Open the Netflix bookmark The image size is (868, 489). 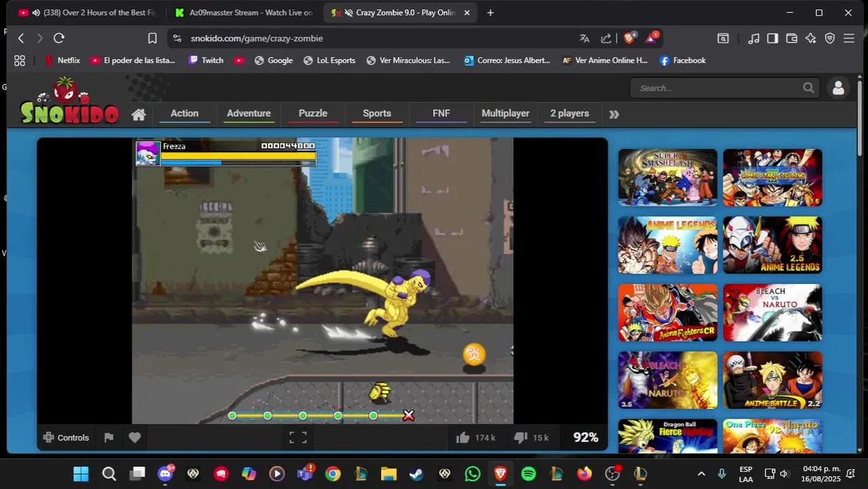click(x=62, y=60)
